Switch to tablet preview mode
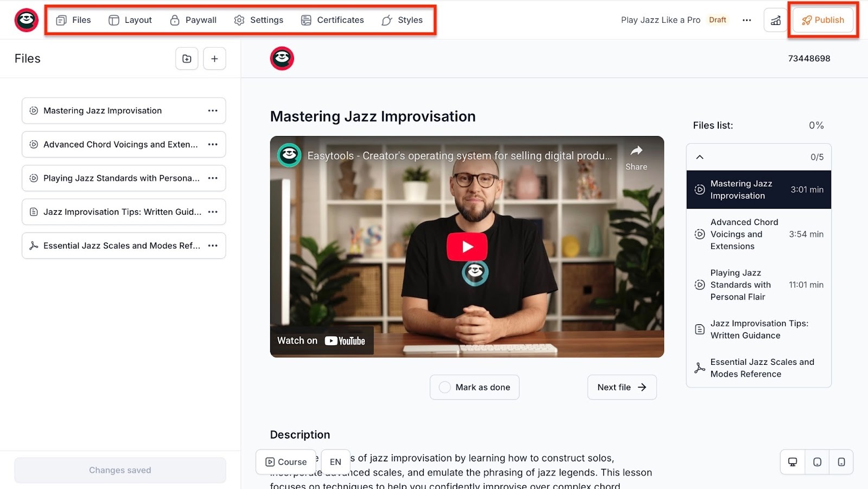The image size is (868, 489). coord(817,462)
